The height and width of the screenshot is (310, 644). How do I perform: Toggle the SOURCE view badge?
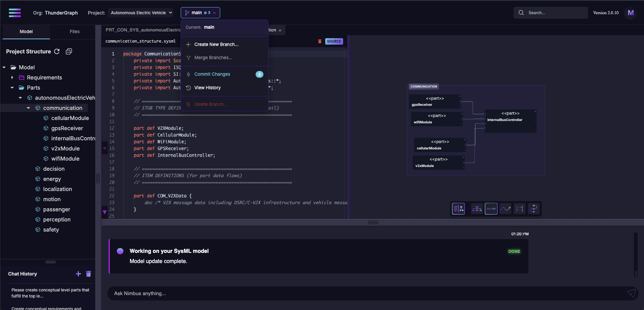tap(334, 41)
